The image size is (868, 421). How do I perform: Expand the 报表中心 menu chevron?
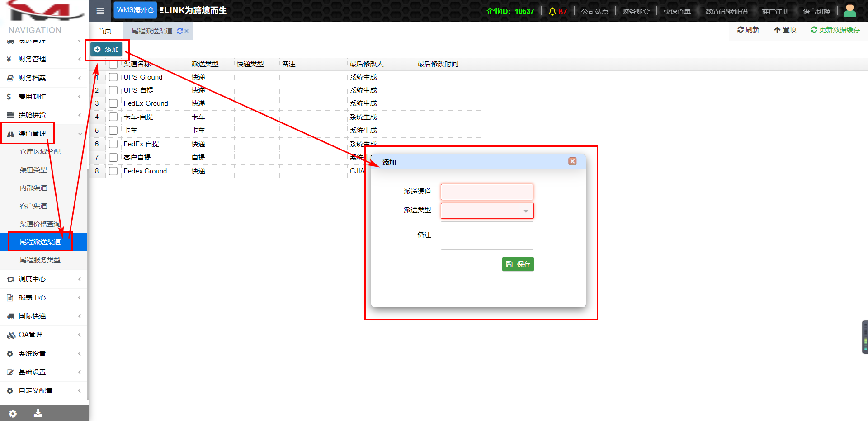(x=80, y=298)
